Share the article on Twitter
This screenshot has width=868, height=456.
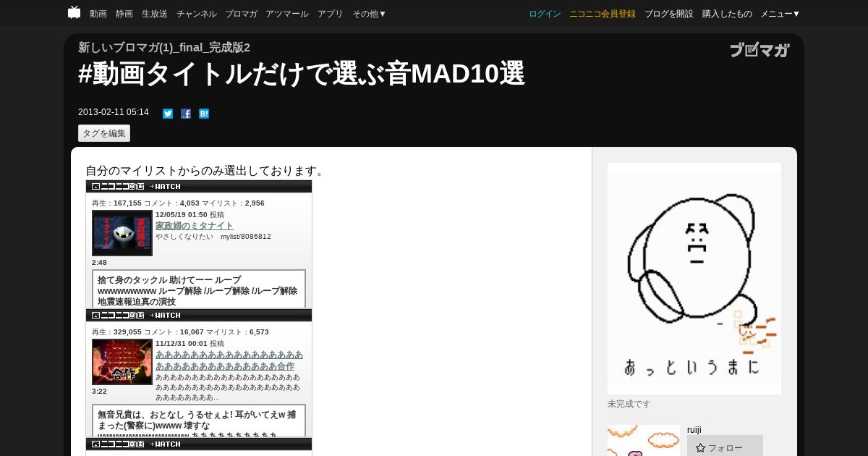168,114
